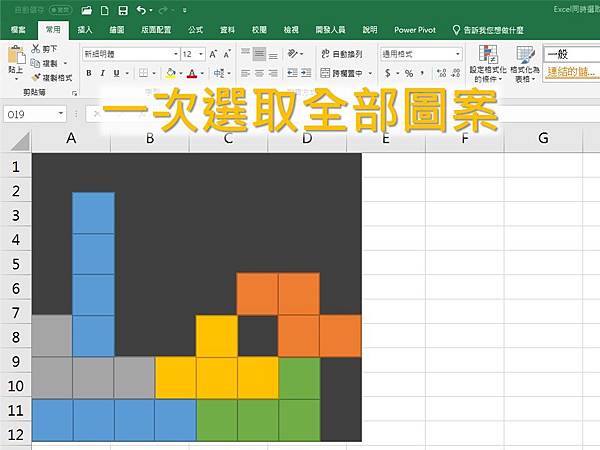Decrease decimal places icon

[456, 73]
